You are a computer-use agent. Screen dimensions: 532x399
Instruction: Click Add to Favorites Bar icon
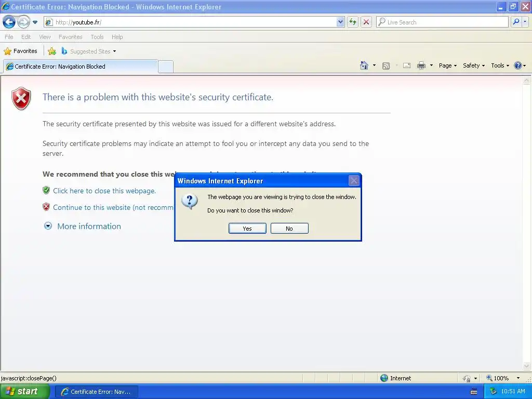tap(52, 51)
